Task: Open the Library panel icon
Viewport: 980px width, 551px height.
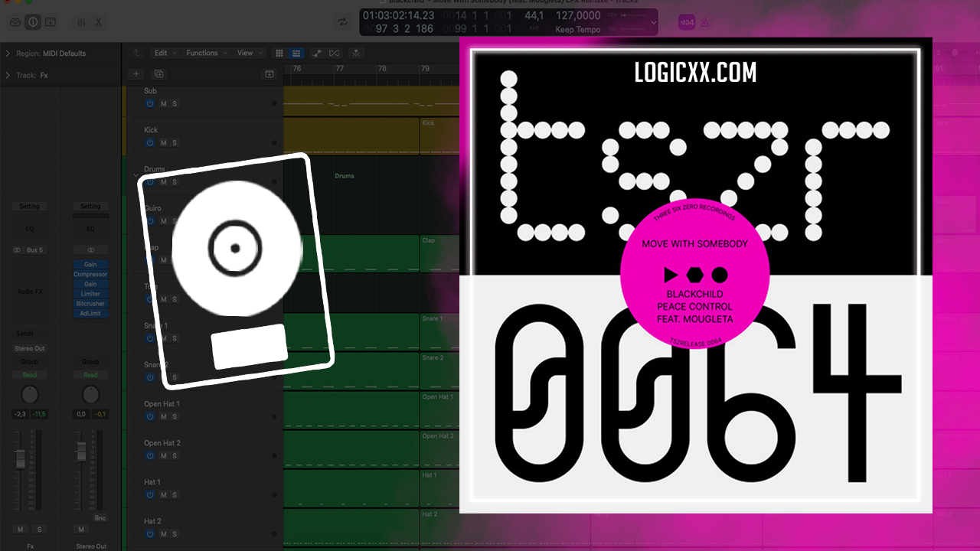Action: (15, 22)
